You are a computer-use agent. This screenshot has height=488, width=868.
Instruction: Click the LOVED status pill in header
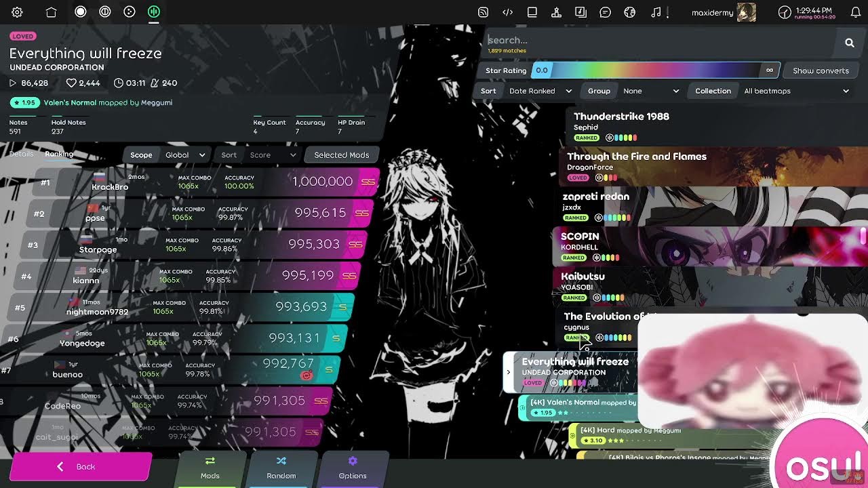coord(23,36)
